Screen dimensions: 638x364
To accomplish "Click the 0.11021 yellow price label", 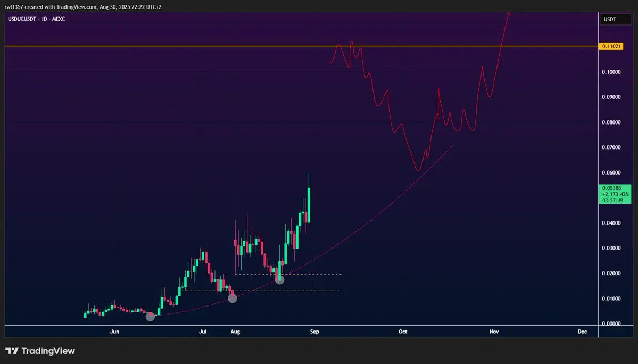I will point(611,46).
